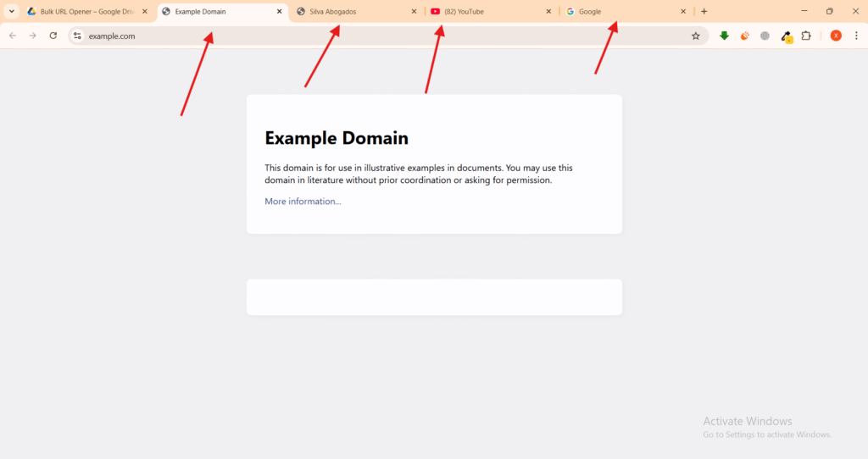Screen dimensions: 868x459
Task: Switch to the YouTube tab
Action: point(487,12)
